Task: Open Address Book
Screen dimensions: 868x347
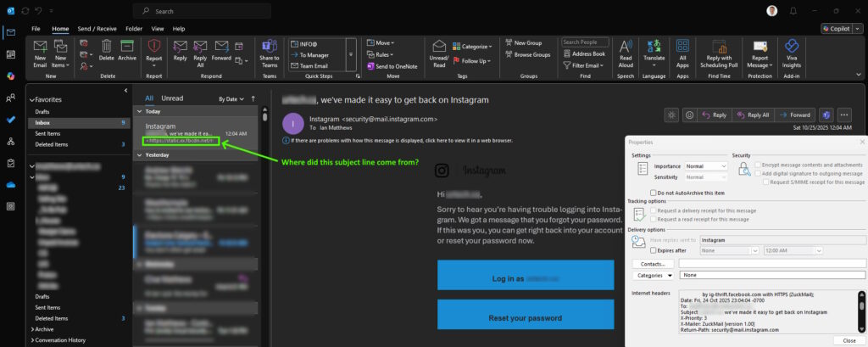Action: click(585, 53)
